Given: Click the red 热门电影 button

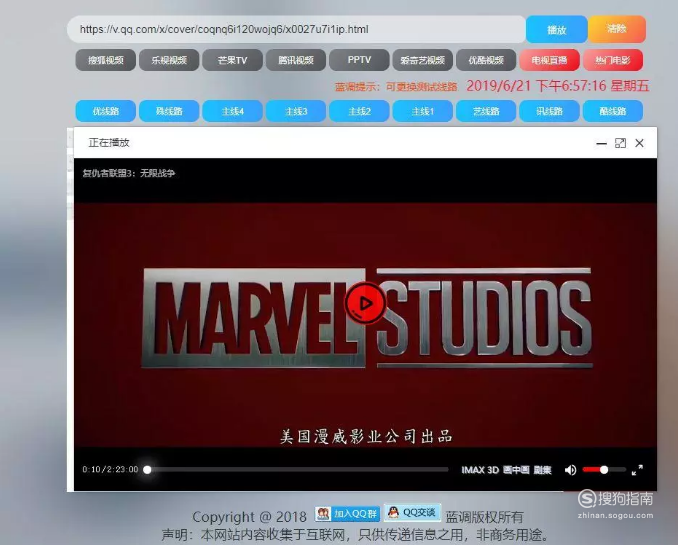Looking at the screenshot, I should (x=613, y=60).
